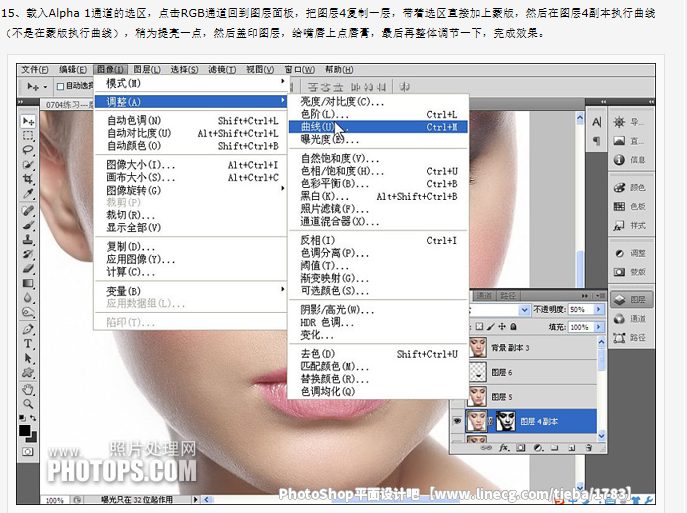This screenshot has width=687, height=513.
Task: Toggle lock all padlock icon
Action: 513,326
